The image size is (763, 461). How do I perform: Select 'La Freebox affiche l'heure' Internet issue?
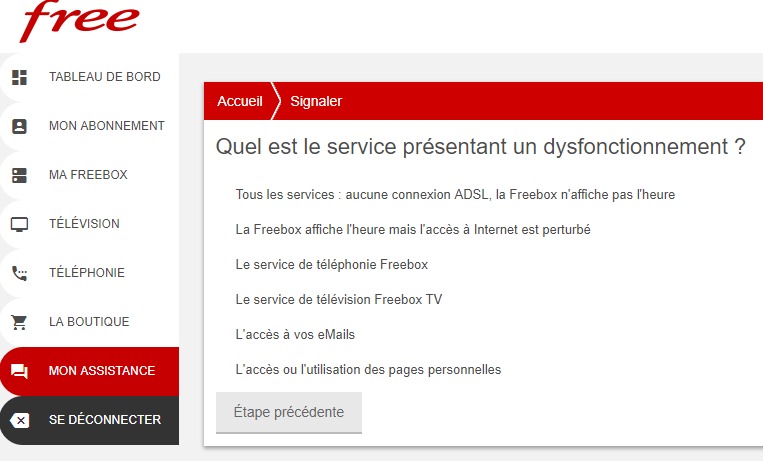click(412, 229)
